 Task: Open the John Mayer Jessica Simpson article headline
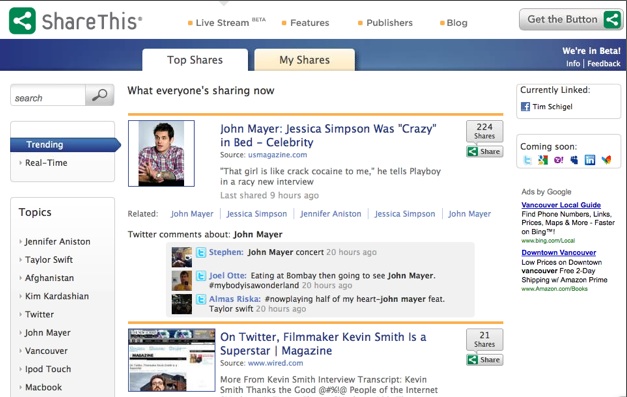click(x=328, y=136)
